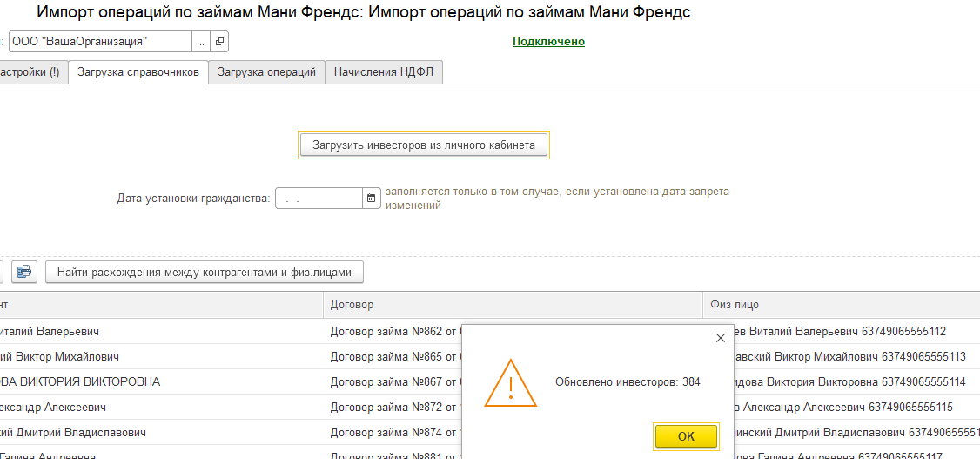
Task: Click the organization select ellipsis button
Action: (x=201, y=42)
